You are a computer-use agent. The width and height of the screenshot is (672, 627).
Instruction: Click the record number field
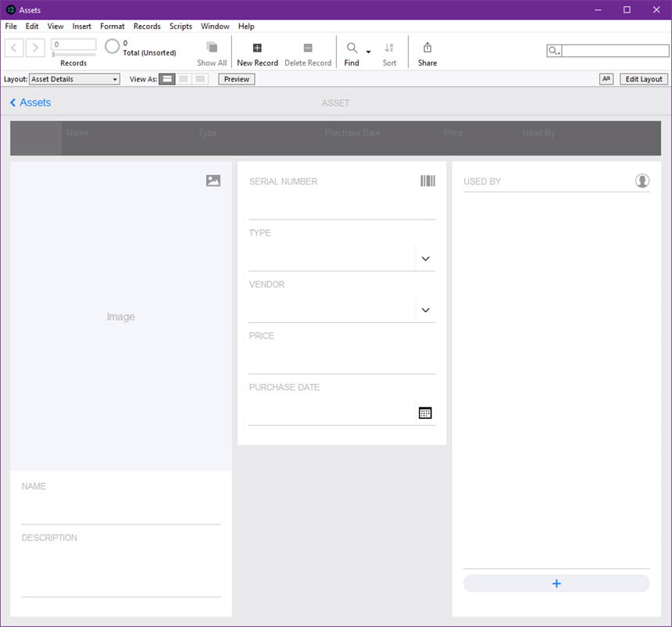tap(73, 45)
